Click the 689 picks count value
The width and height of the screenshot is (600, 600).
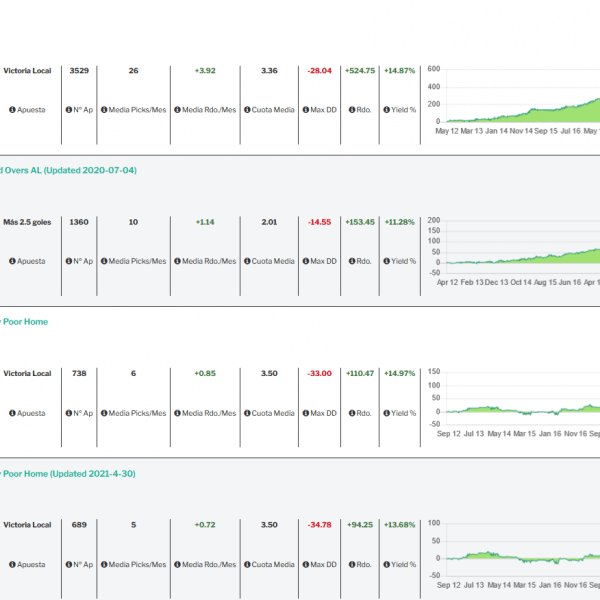point(79,525)
